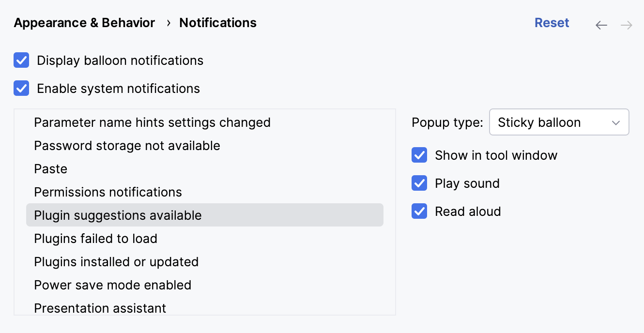Open the Popup type dropdown
This screenshot has height=333, width=644.
tap(559, 122)
